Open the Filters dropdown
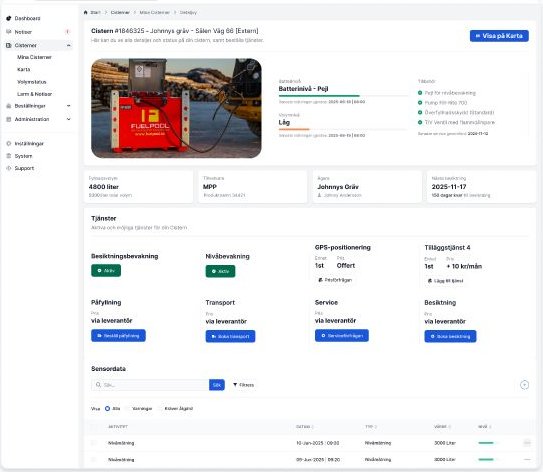 pos(243,385)
